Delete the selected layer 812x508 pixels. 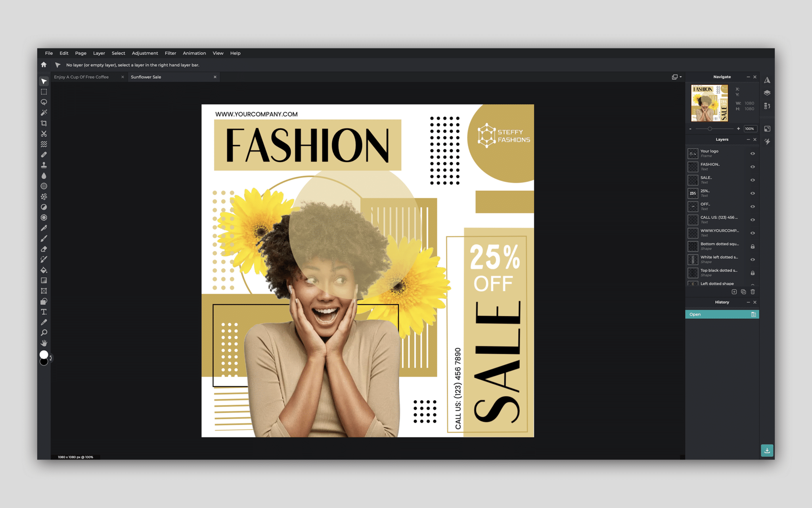[x=753, y=292]
